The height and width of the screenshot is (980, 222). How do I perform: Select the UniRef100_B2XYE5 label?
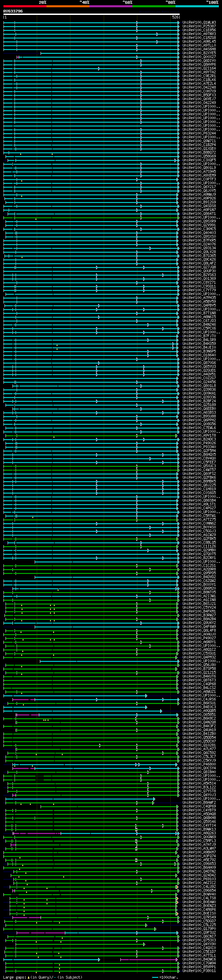tap(199, 53)
